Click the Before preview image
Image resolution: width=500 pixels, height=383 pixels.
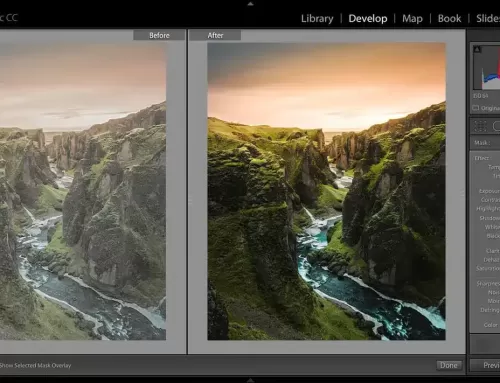pos(83,191)
